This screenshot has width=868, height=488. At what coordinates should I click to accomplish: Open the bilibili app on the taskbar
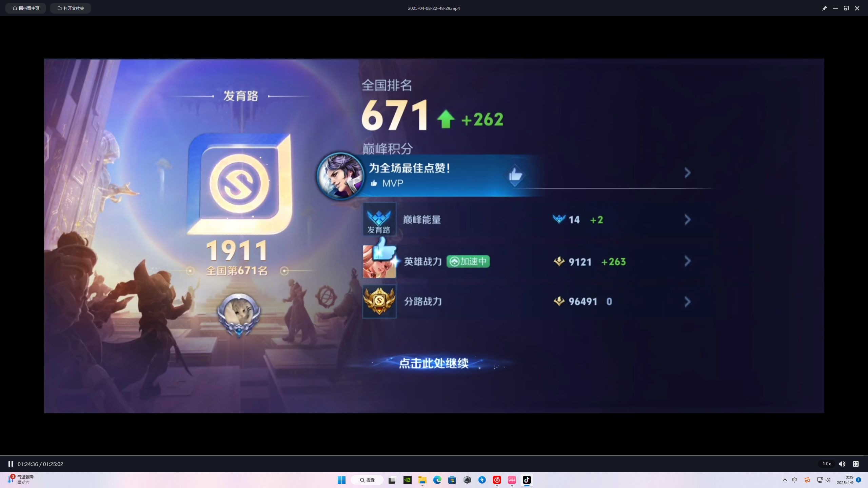(x=512, y=480)
